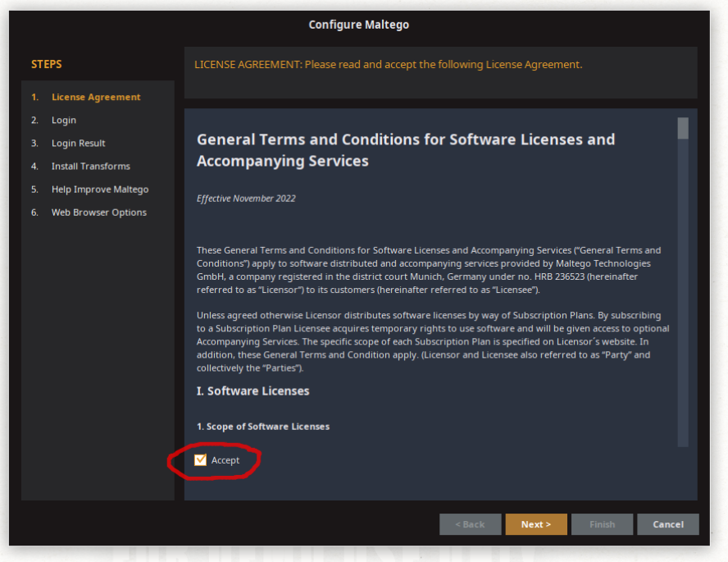Image resolution: width=728 pixels, height=562 pixels.
Task: Tick the Accept checkbox
Action: [201, 460]
